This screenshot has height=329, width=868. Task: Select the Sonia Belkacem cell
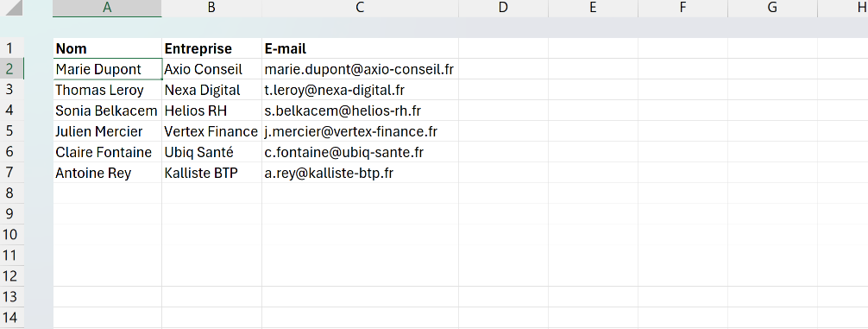coord(107,111)
